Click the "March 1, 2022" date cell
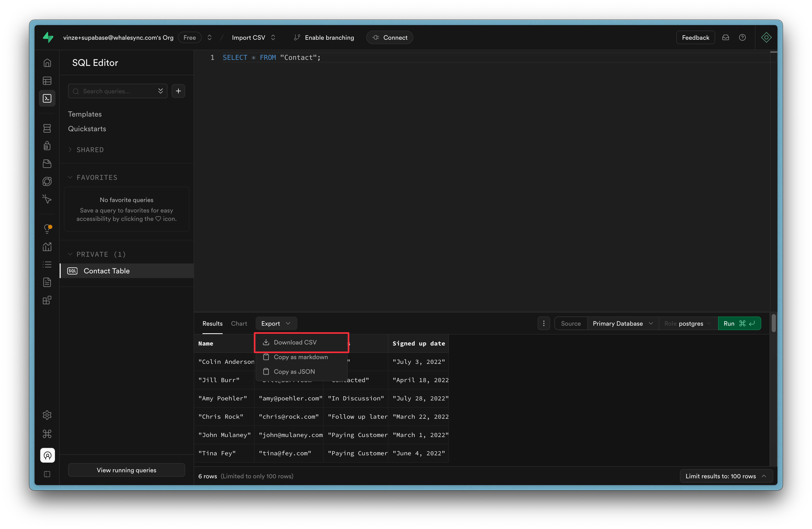 click(x=419, y=435)
